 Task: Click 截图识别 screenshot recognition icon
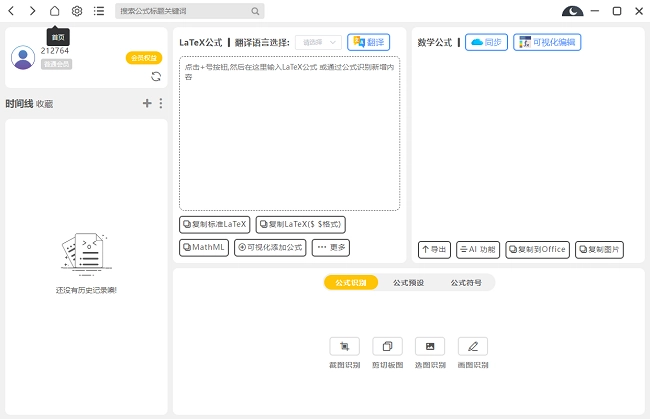[x=344, y=346]
